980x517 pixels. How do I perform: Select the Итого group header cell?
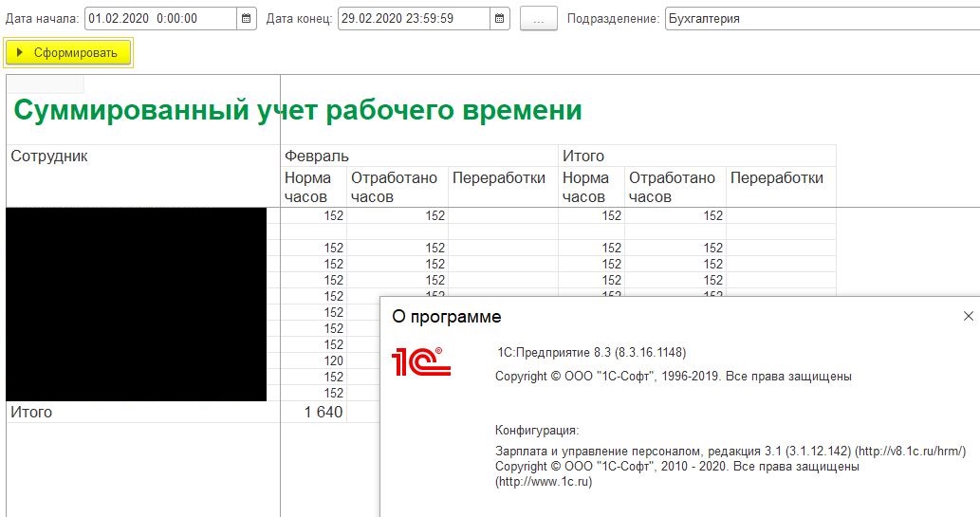697,156
